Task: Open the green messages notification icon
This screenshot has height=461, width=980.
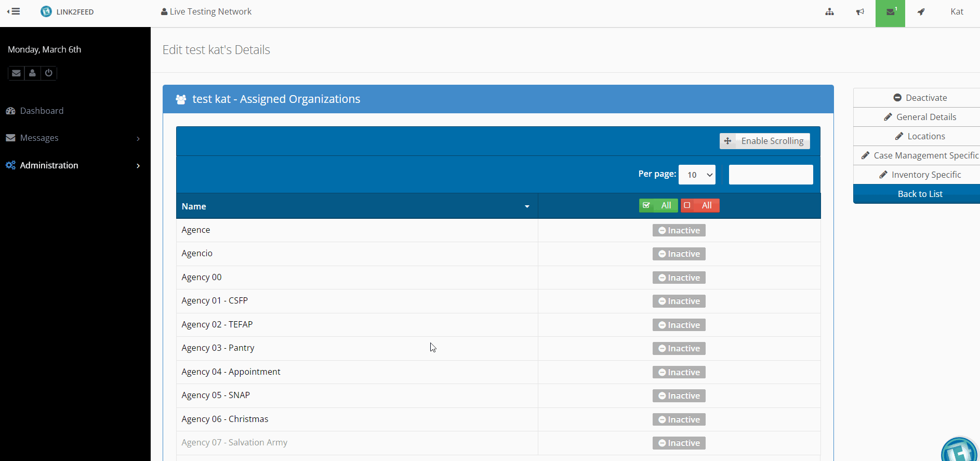Action: coord(890,12)
